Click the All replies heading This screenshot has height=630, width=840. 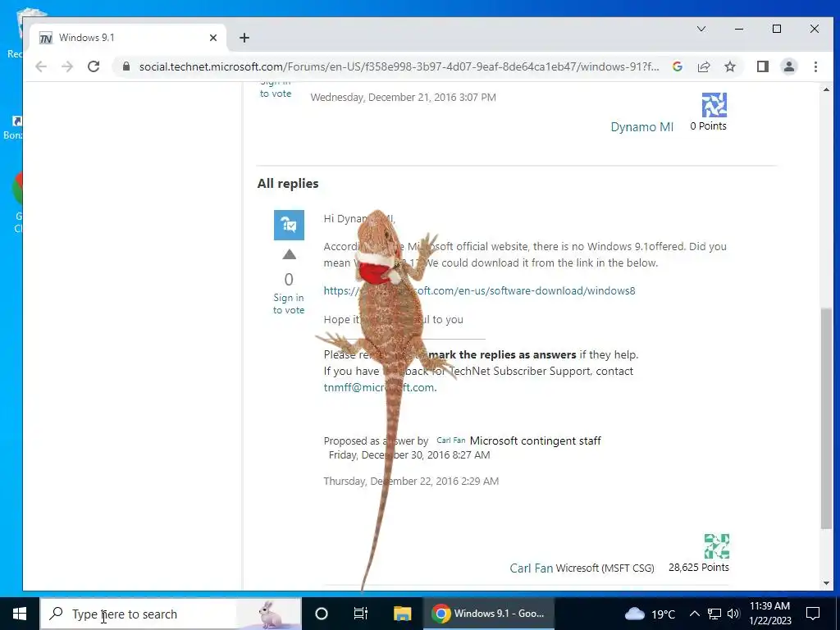click(x=288, y=183)
